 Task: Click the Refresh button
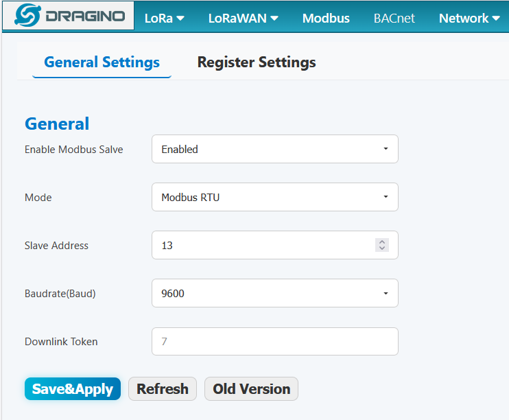coord(163,389)
